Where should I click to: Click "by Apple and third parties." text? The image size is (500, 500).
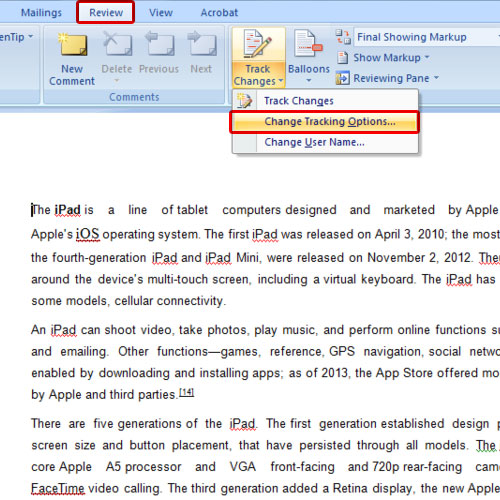pos(104,395)
